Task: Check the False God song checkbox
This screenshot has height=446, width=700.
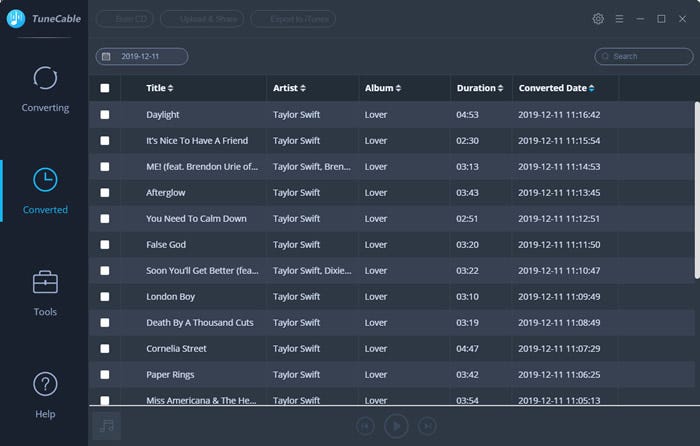Action: pyautogui.click(x=105, y=245)
